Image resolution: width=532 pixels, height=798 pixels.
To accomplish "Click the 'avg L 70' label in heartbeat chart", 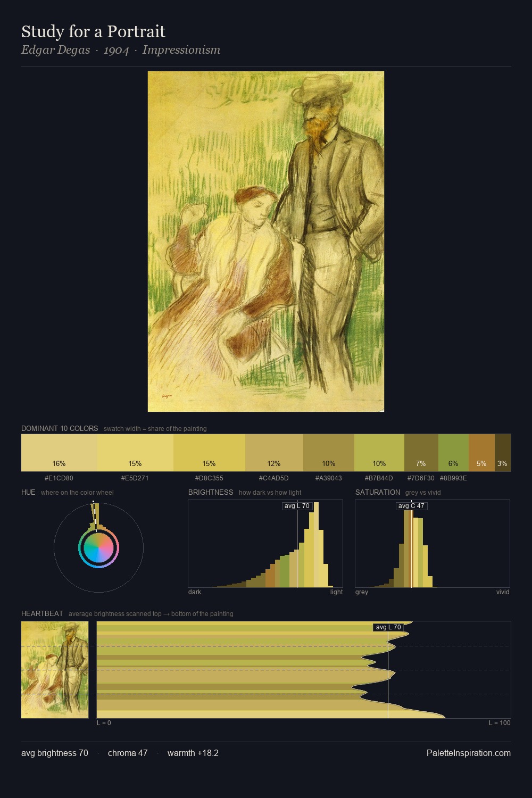I will pyautogui.click(x=388, y=627).
